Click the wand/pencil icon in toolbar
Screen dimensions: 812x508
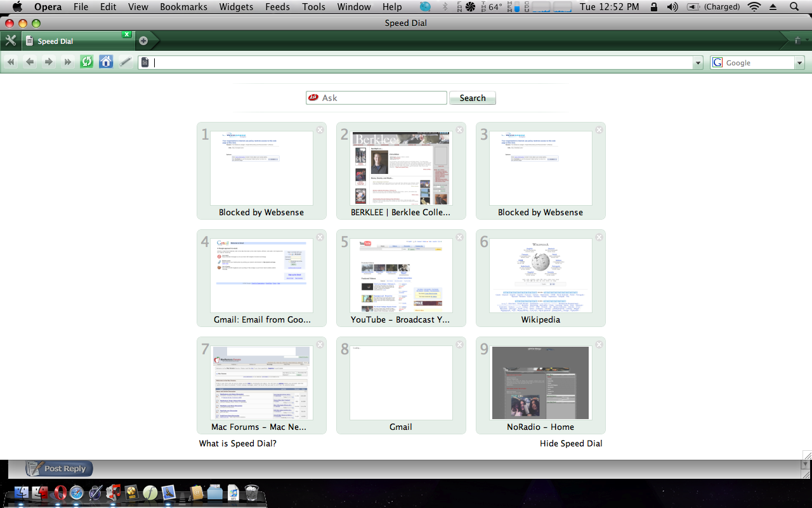point(126,62)
